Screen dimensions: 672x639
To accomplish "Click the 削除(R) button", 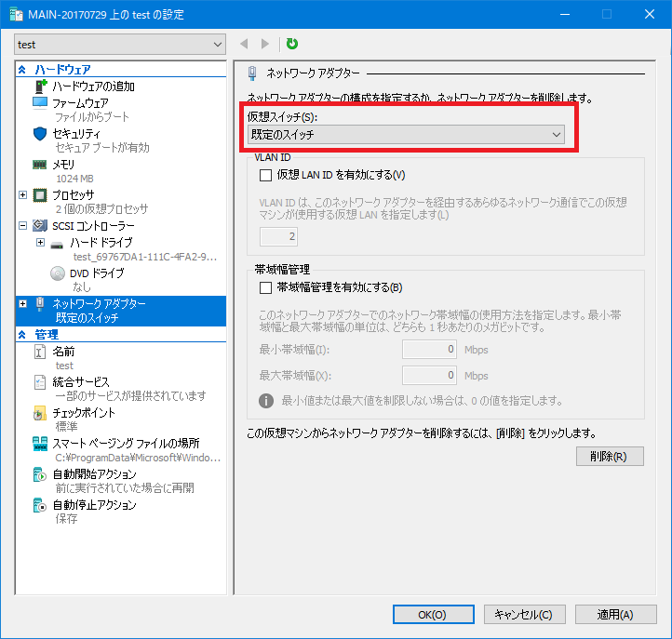I will (610, 457).
